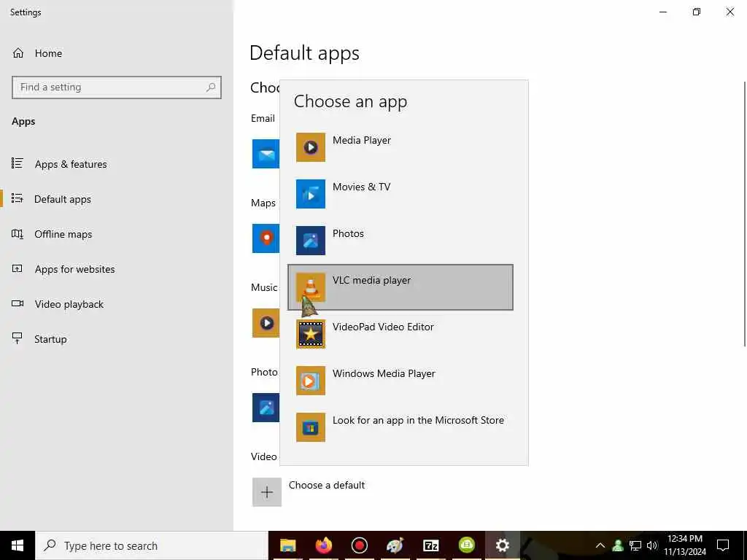Open Offline maps settings
The image size is (747, 560).
117,234
